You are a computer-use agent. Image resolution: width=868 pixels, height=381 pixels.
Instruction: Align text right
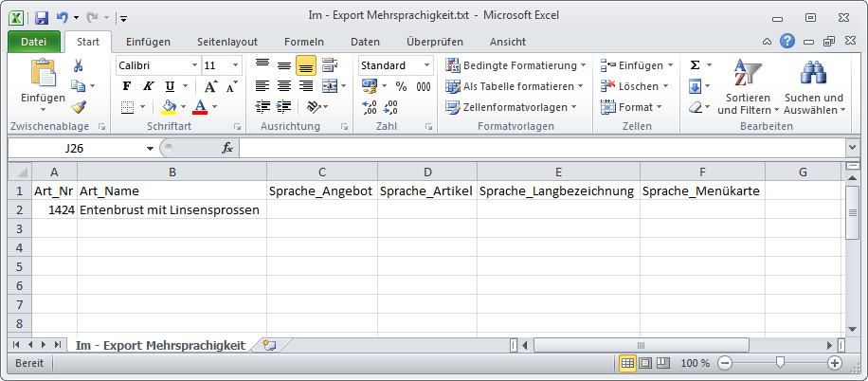point(305,86)
